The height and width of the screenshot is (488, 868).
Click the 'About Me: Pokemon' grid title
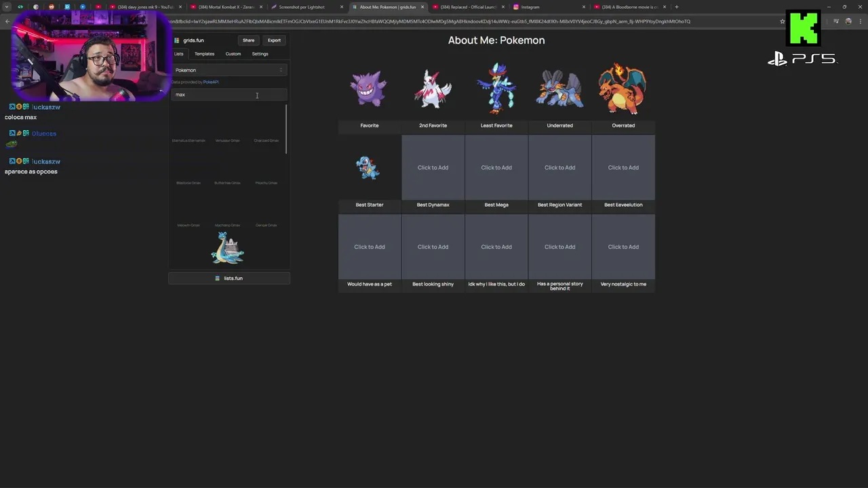coord(496,40)
